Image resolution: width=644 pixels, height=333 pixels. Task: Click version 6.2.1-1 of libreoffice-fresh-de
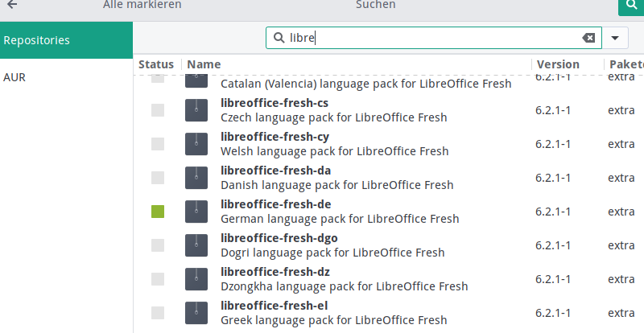click(553, 212)
